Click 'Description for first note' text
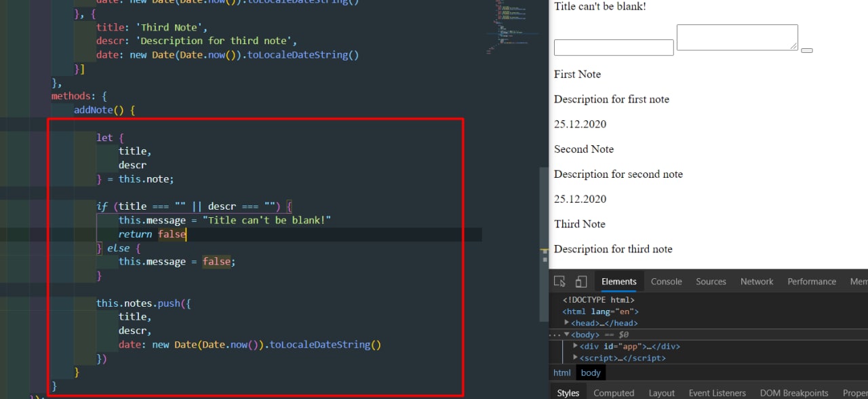This screenshot has height=399, width=868. [x=612, y=99]
